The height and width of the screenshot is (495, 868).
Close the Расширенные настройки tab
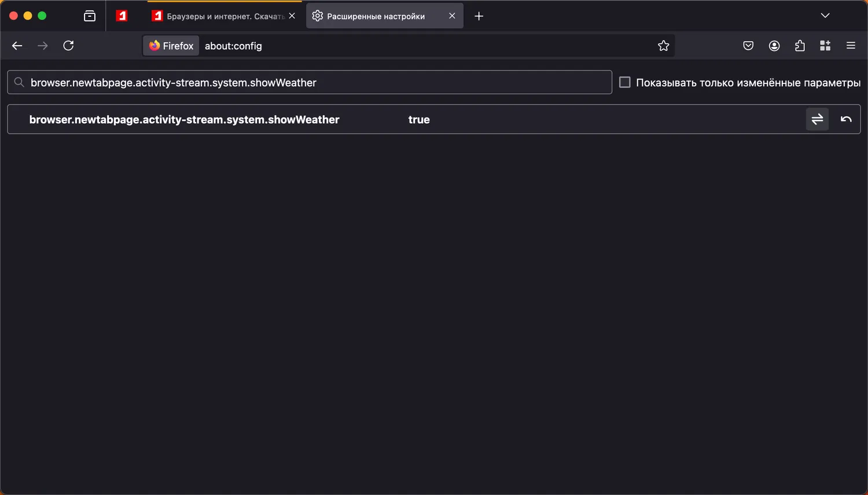pyautogui.click(x=452, y=16)
